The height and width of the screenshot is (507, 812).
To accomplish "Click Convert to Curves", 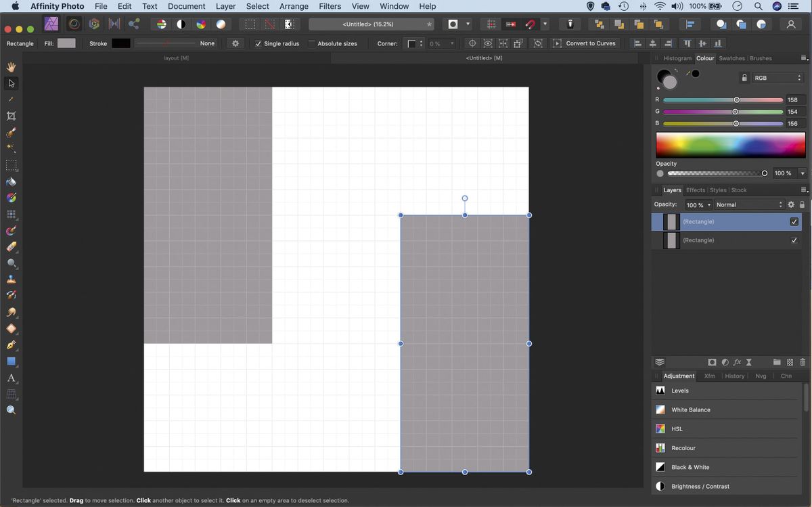I will (x=585, y=43).
